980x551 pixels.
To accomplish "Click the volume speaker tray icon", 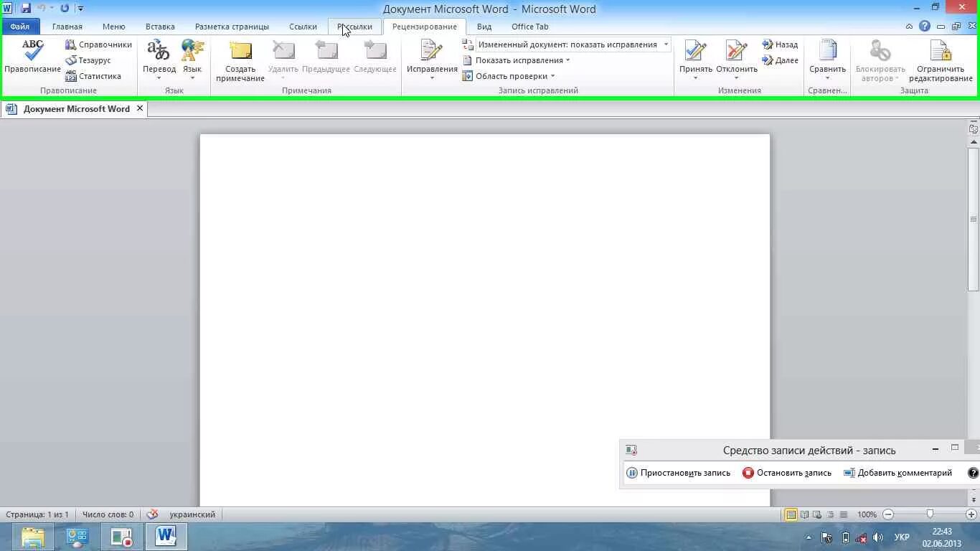I will click(878, 537).
